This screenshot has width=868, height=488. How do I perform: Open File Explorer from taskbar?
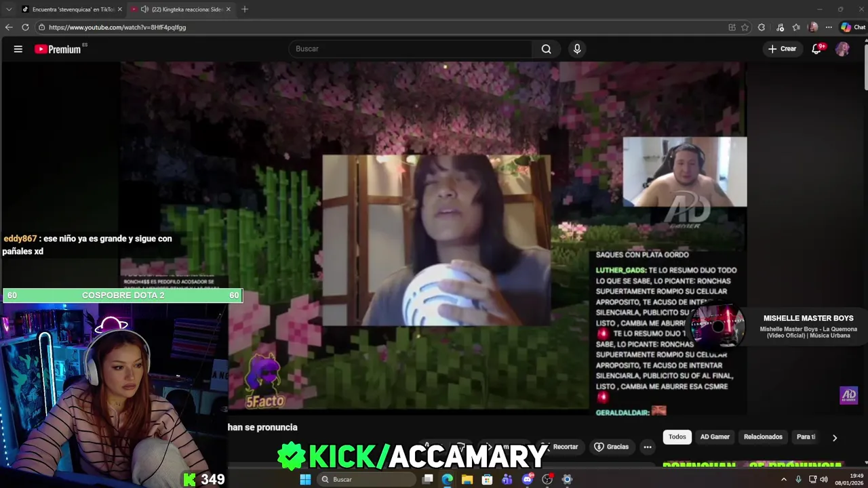tap(467, 479)
